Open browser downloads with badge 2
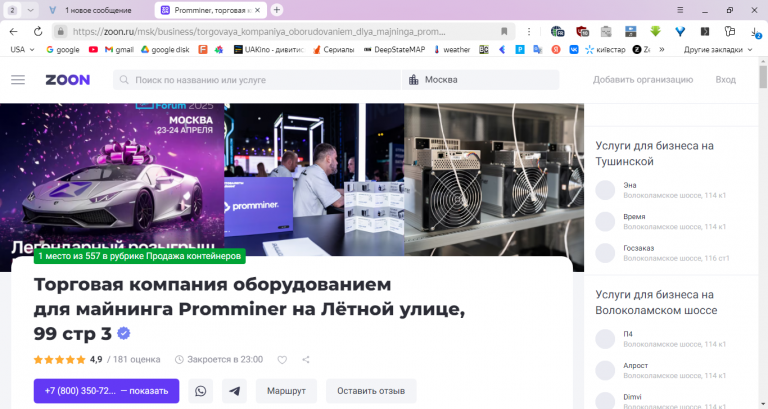 point(755,32)
